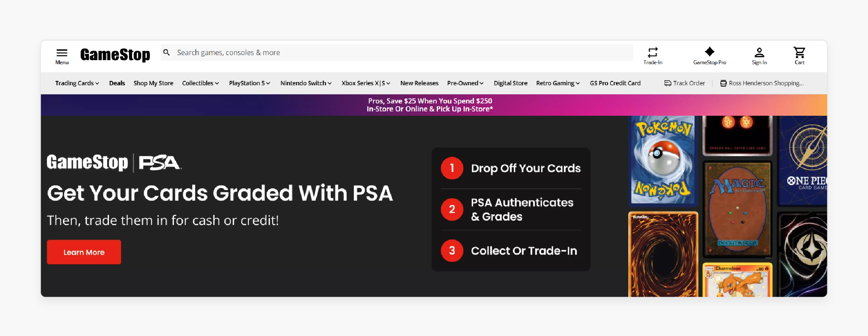868x336 pixels.
Task: Open the GS Pro Credit Card link
Action: click(615, 83)
